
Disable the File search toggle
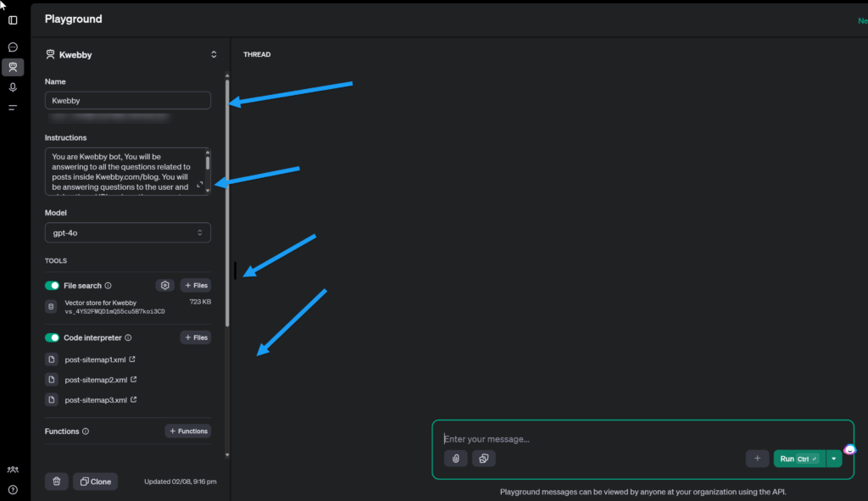click(x=53, y=286)
